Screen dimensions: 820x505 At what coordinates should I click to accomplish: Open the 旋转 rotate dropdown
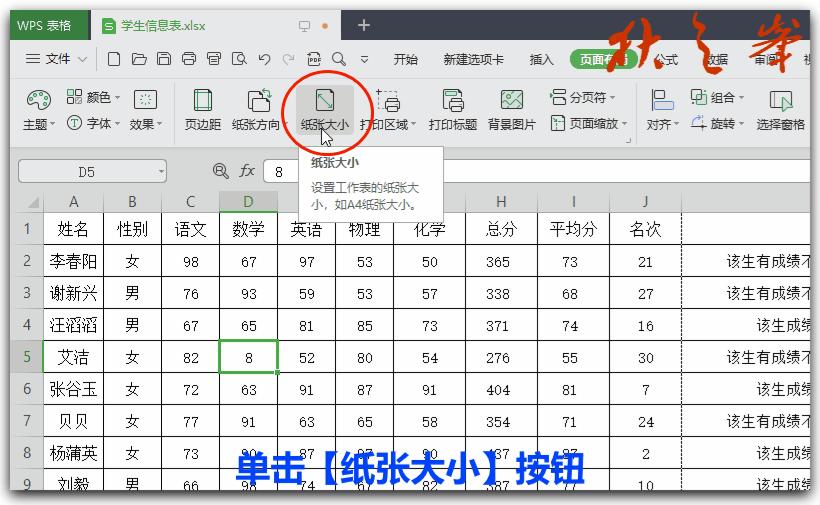717,123
